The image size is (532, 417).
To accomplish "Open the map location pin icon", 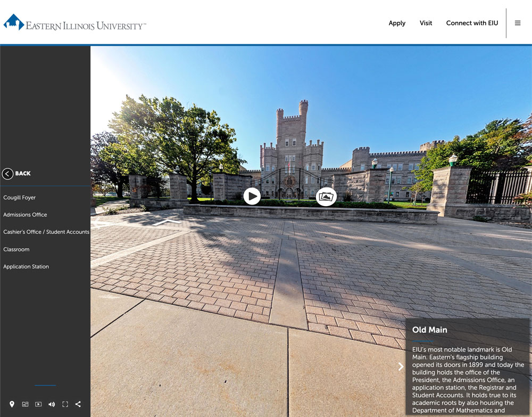I will click(12, 404).
